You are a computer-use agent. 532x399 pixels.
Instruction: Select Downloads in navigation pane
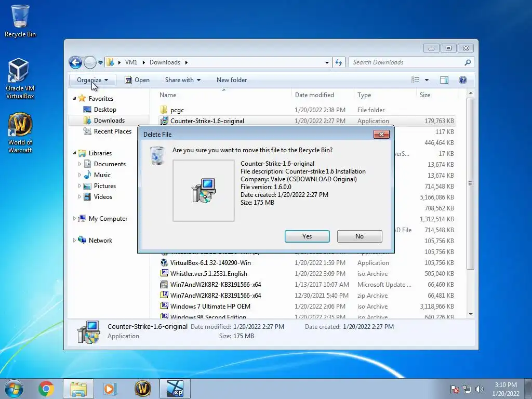pos(109,121)
